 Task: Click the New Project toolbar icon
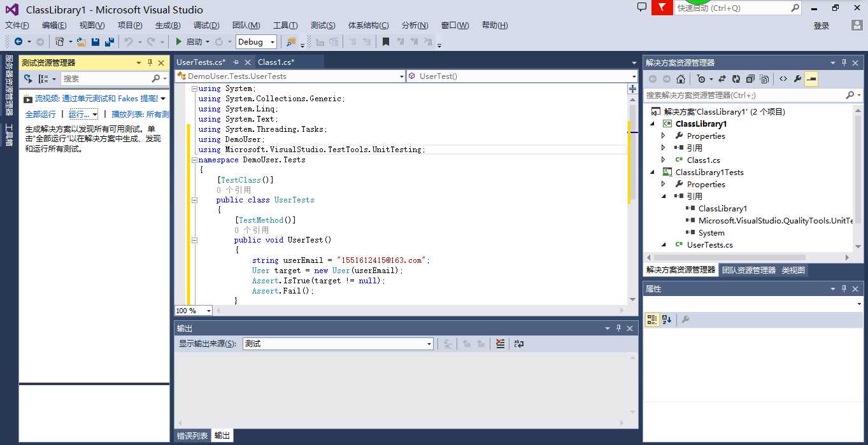59,41
